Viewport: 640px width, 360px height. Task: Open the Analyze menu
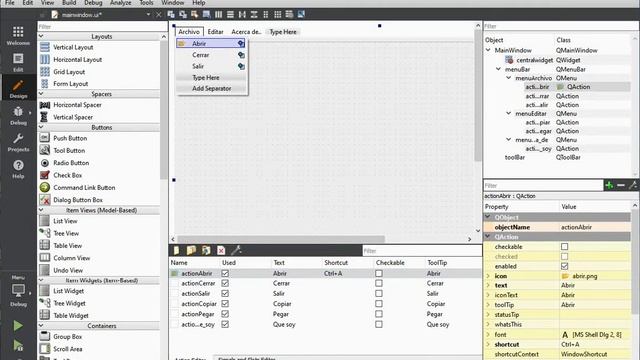(x=120, y=3)
